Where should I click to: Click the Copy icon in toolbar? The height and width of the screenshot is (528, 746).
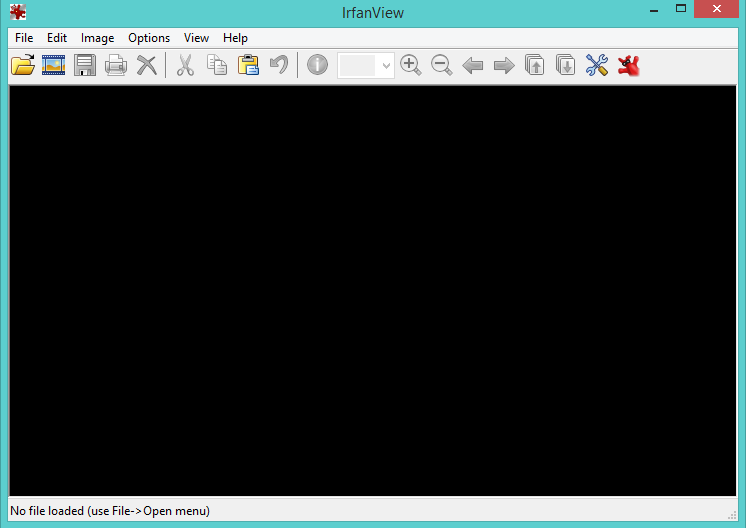click(x=216, y=66)
